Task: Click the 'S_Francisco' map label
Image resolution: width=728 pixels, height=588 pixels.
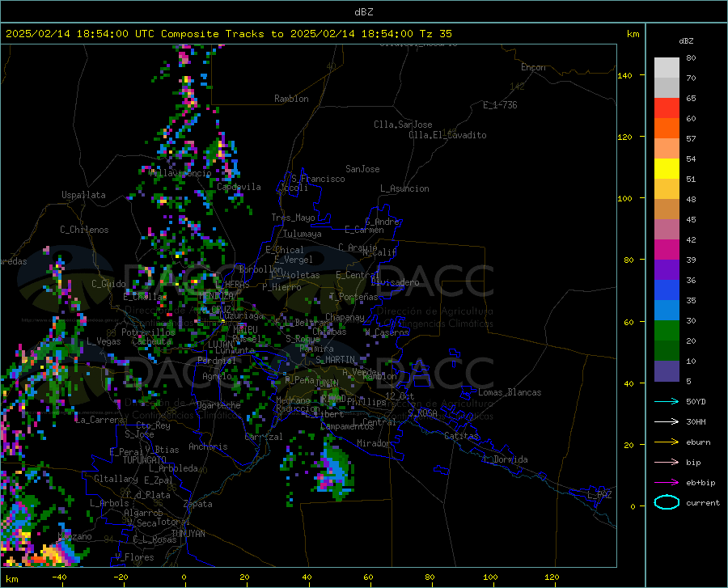Action: coord(318,179)
